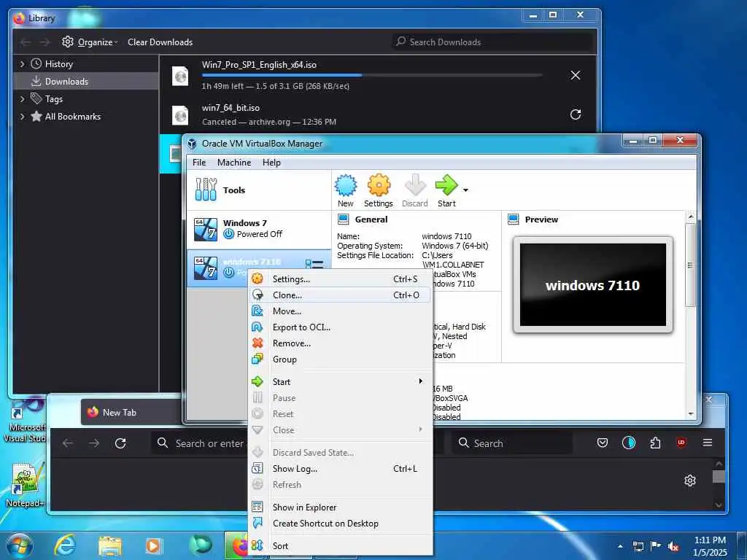The height and width of the screenshot is (560, 747).
Task: Click the Show Log icon in context menu
Action: (258, 469)
